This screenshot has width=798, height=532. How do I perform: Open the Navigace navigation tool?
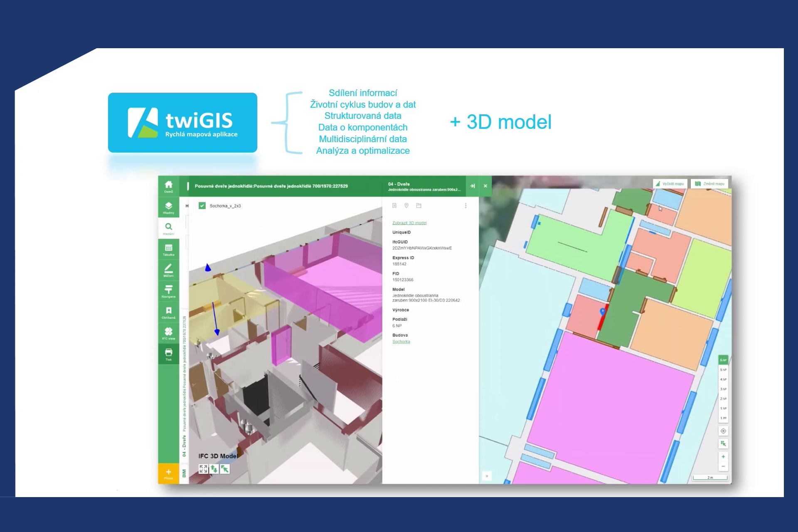[x=168, y=291]
